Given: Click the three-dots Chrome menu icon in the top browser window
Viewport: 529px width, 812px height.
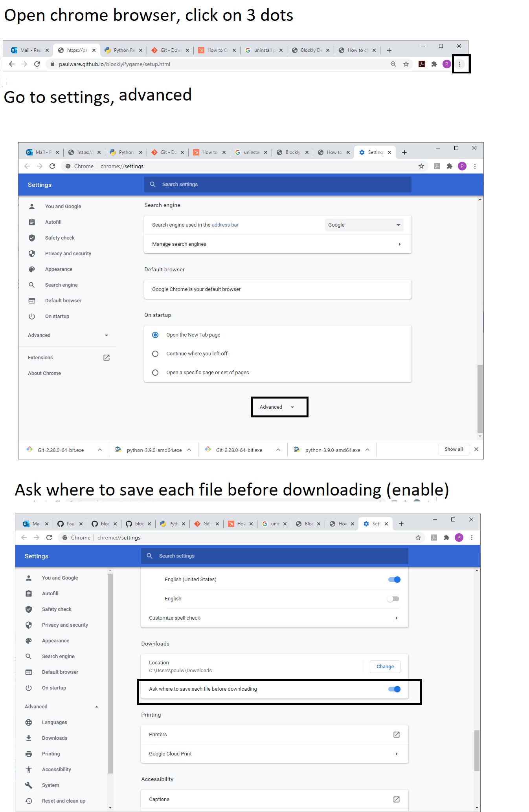Looking at the screenshot, I should click(x=459, y=64).
